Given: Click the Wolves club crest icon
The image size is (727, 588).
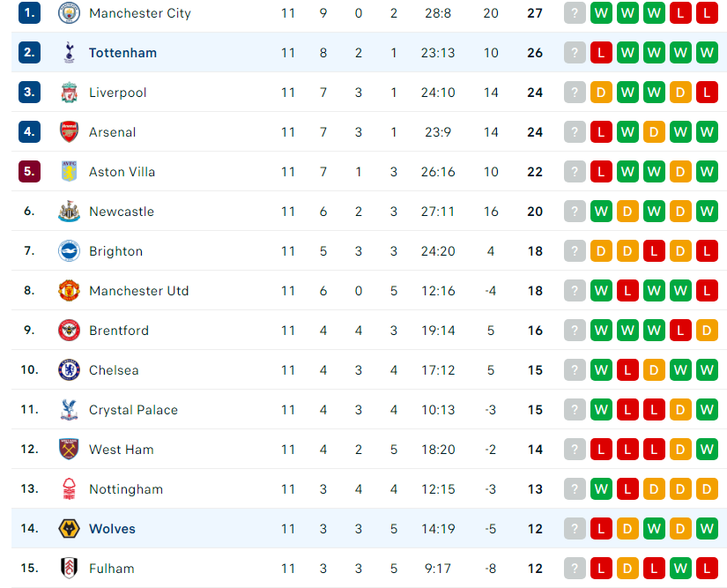Looking at the screenshot, I should tap(69, 528).
